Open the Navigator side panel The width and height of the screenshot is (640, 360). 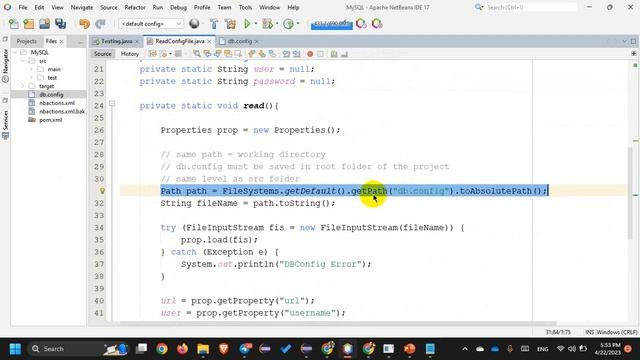pos(5,65)
